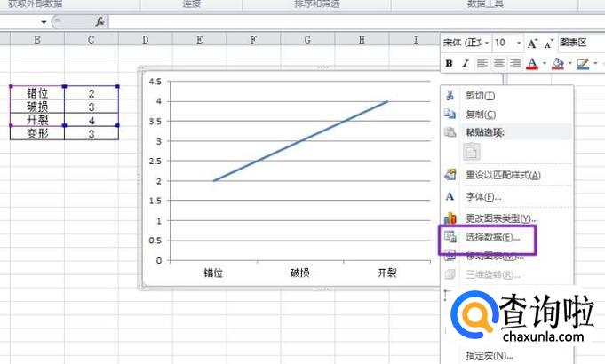This screenshot has width=605, height=364.
Task: Click the blue line series in chart
Action: pos(301,141)
